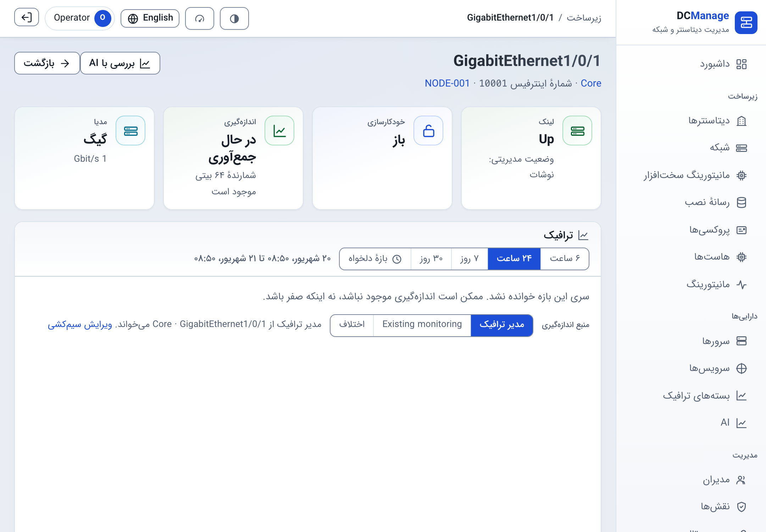766x532 pixels.
Task: Choose اختلاف difference measurement source
Action: tap(352, 325)
